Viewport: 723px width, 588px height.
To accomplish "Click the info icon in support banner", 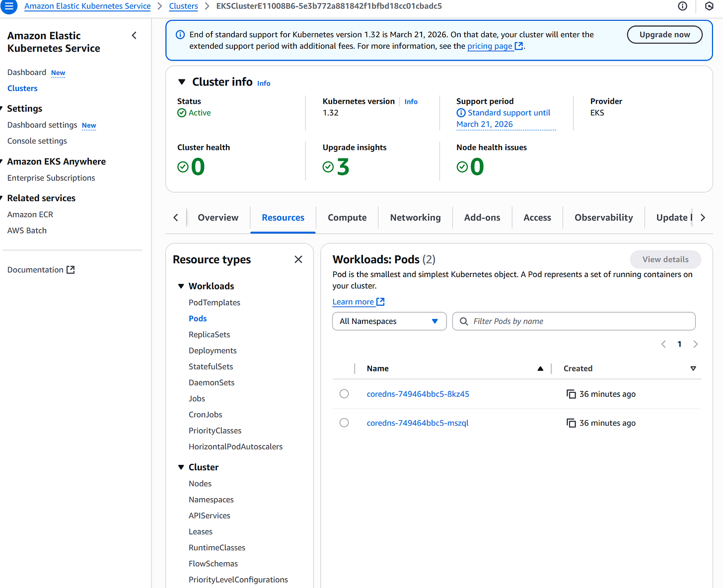I will 180,35.
